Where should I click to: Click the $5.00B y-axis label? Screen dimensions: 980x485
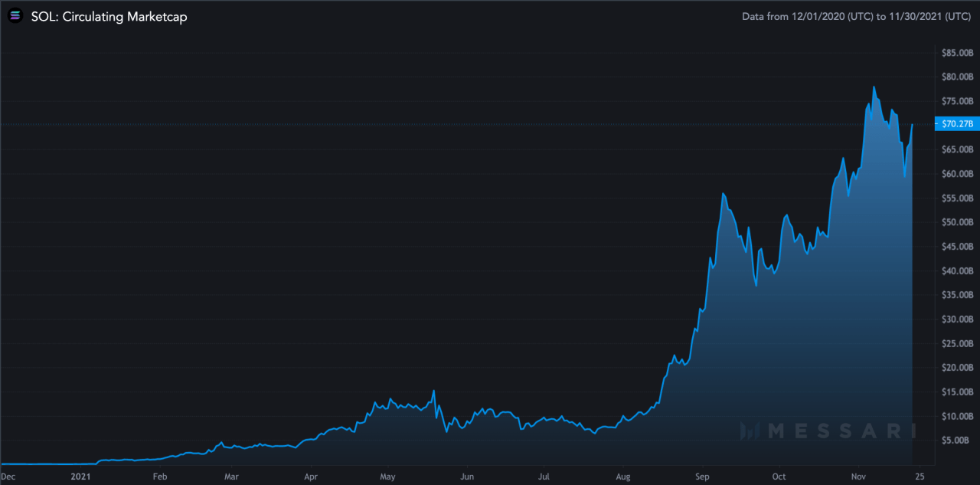[959, 441]
